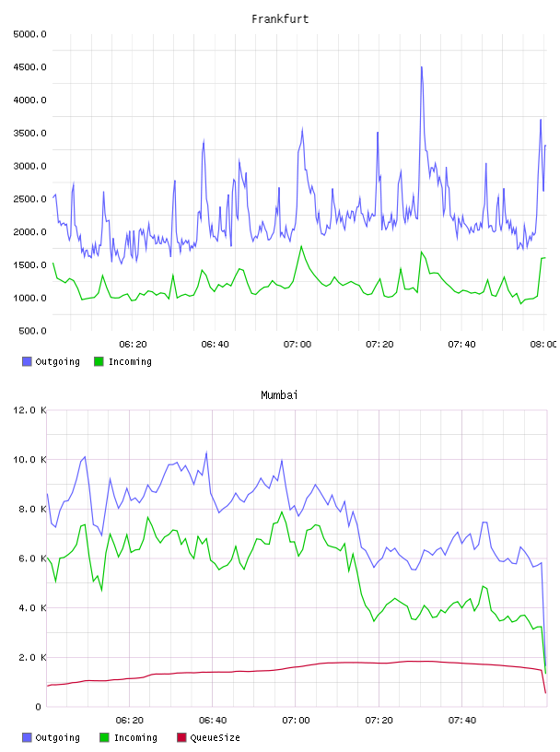Click the Incoming peak near 07:00 in Frankfurt
Viewport: 560px width, 752px height.
[x=301, y=246]
